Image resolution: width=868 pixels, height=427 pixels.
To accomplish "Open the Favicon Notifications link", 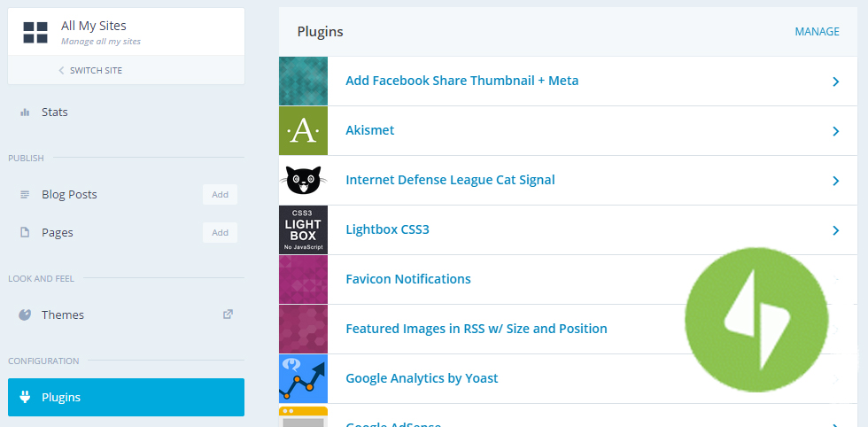I will [408, 279].
